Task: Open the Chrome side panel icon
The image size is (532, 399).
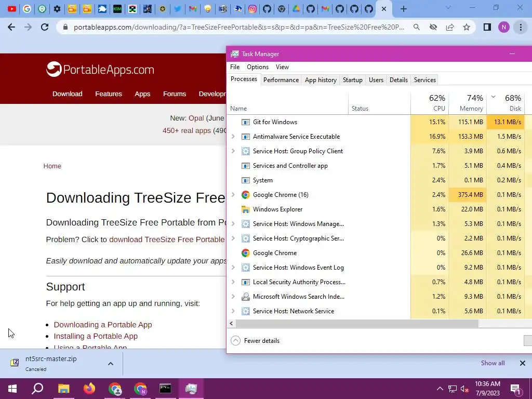Action: (487, 27)
